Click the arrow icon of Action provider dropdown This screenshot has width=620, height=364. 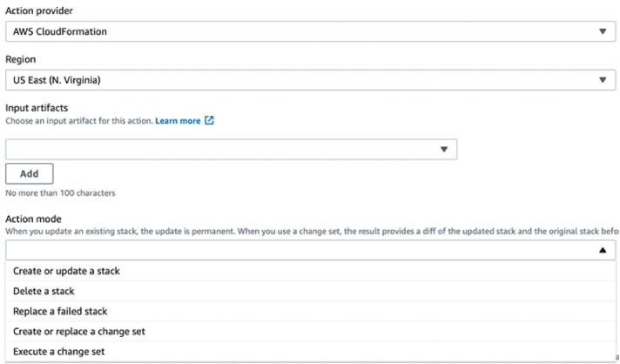(x=602, y=31)
